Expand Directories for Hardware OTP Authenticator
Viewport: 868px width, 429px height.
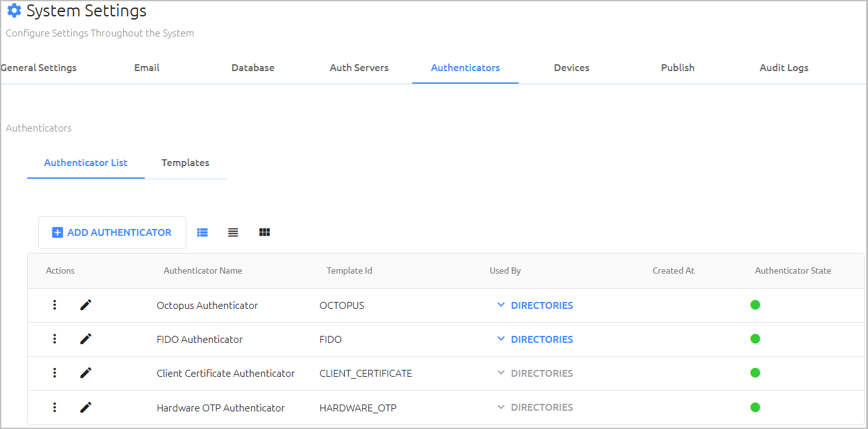535,408
